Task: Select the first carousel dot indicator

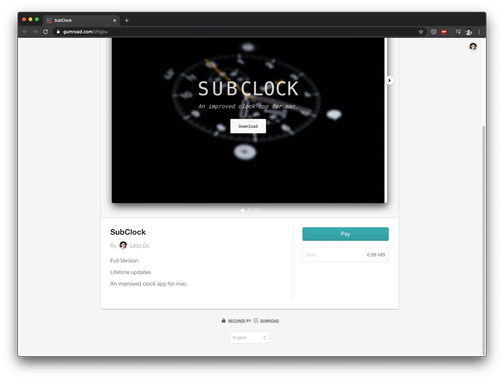Action: pos(243,210)
